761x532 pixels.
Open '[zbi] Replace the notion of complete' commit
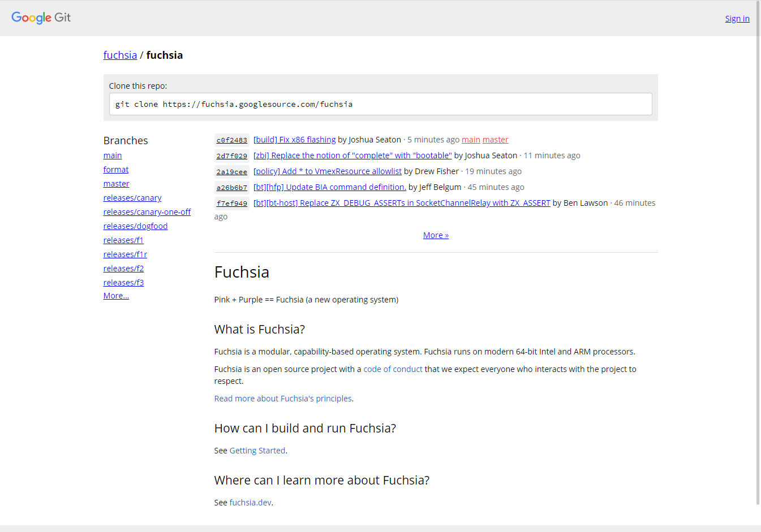[352, 155]
